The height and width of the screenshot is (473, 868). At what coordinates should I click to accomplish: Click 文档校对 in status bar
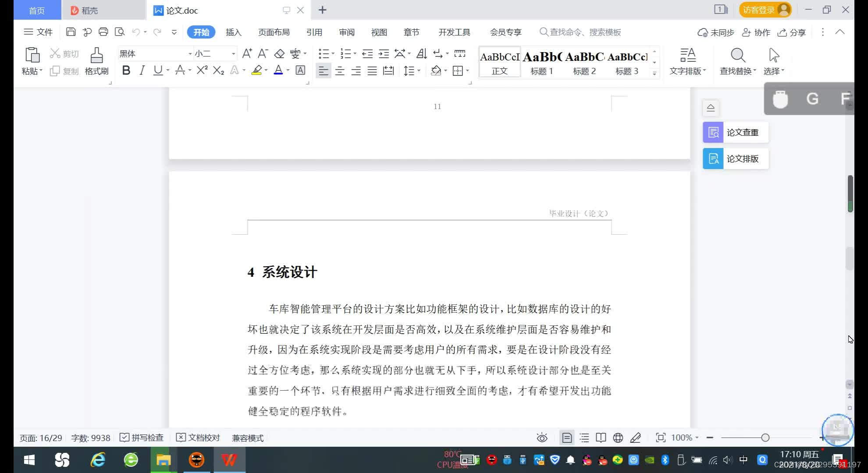click(198, 438)
